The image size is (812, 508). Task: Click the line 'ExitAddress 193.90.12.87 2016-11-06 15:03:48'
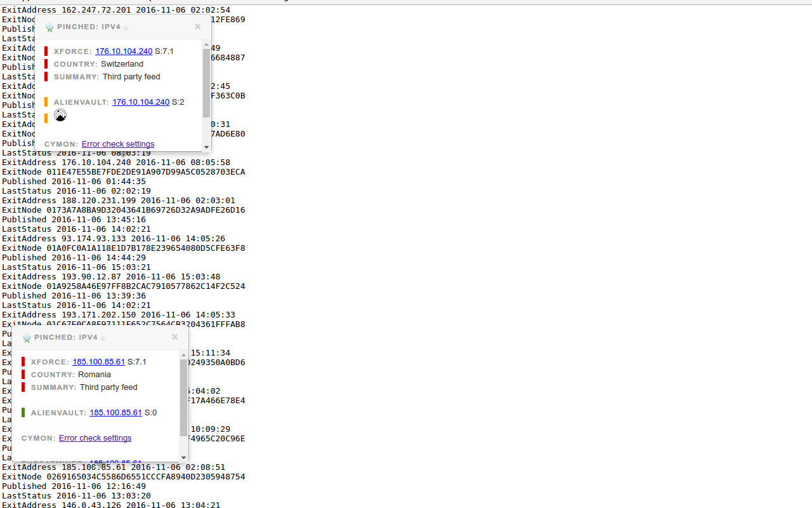(x=111, y=277)
